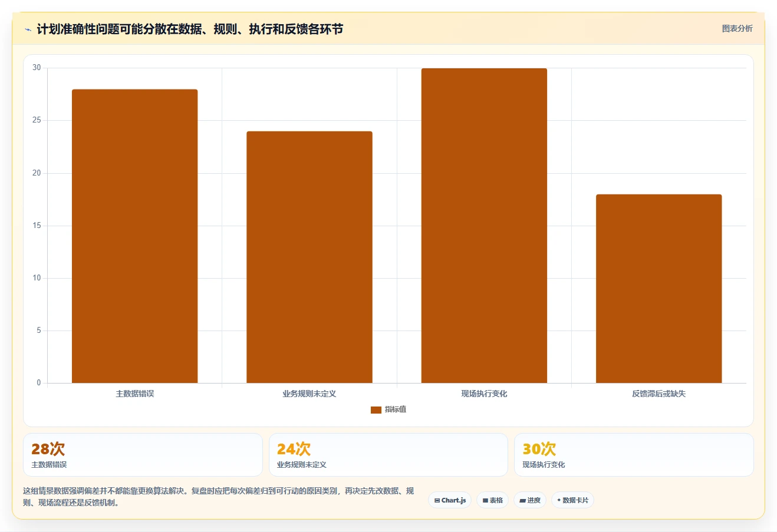The image size is (777, 532).
Task: Click the x-axis label 现场执行变化
Action: pos(484,394)
